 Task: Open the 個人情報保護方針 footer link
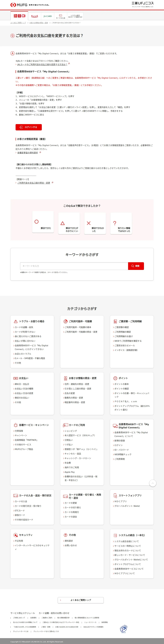tap(63, 618)
